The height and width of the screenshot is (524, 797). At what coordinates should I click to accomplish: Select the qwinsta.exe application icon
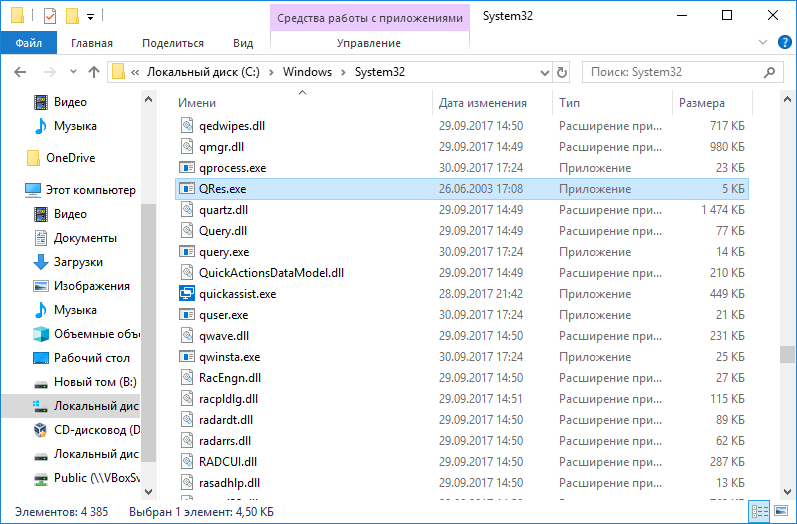coord(187,357)
